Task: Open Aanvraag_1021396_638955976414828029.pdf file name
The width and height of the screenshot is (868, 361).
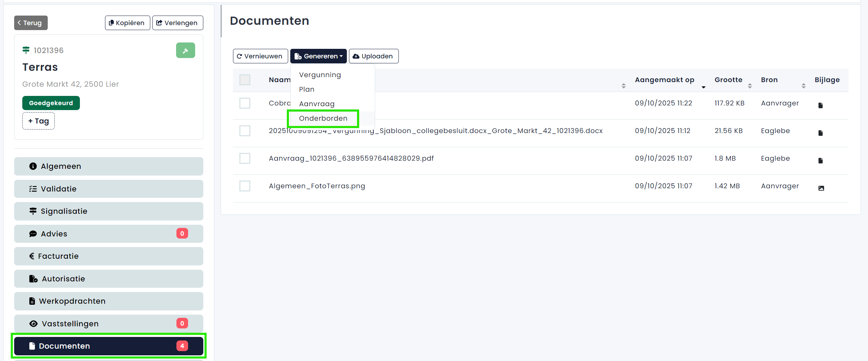Action: [x=351, y=159]
